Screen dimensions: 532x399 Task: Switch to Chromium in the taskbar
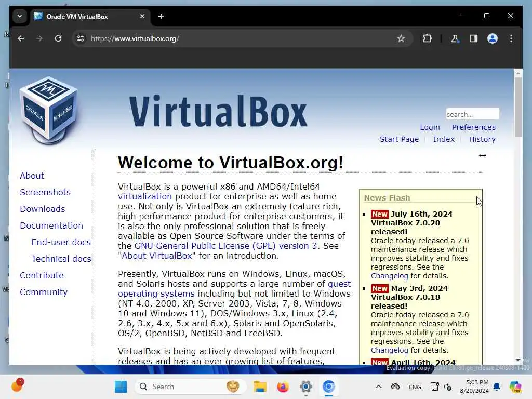328,387
